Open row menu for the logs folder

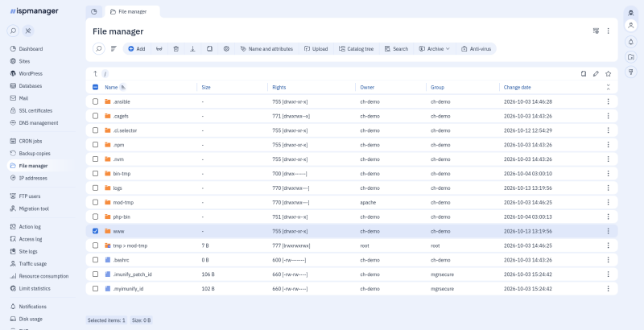[x=609, y=188]
